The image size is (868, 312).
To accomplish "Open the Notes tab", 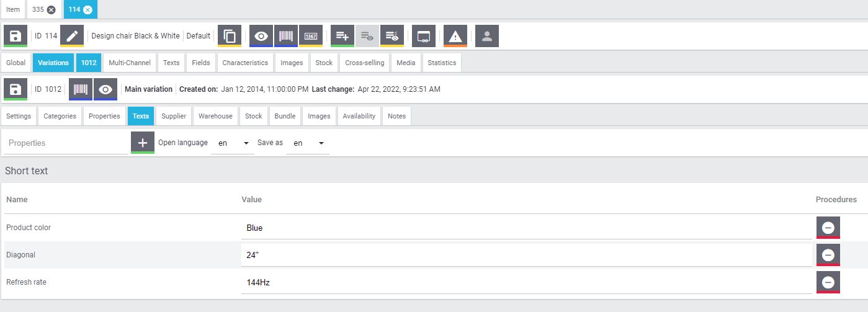I will (x=396, y=116).
